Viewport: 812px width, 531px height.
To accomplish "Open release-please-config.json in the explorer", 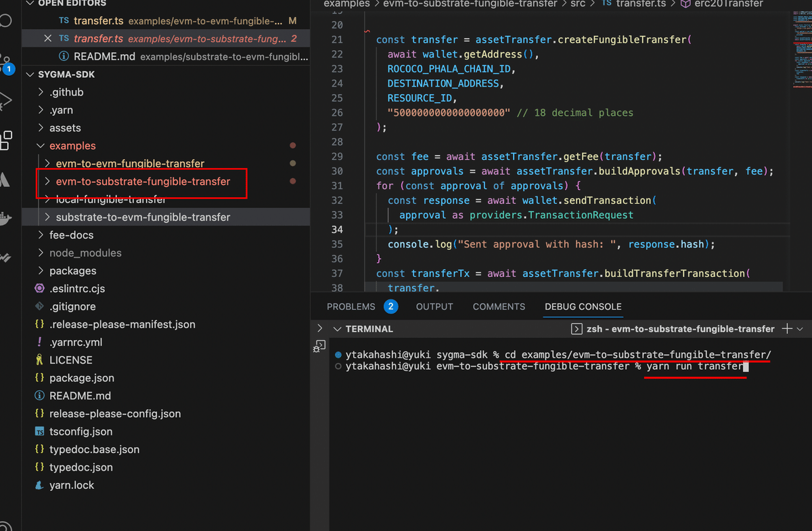I will click(x=115, y=413).
